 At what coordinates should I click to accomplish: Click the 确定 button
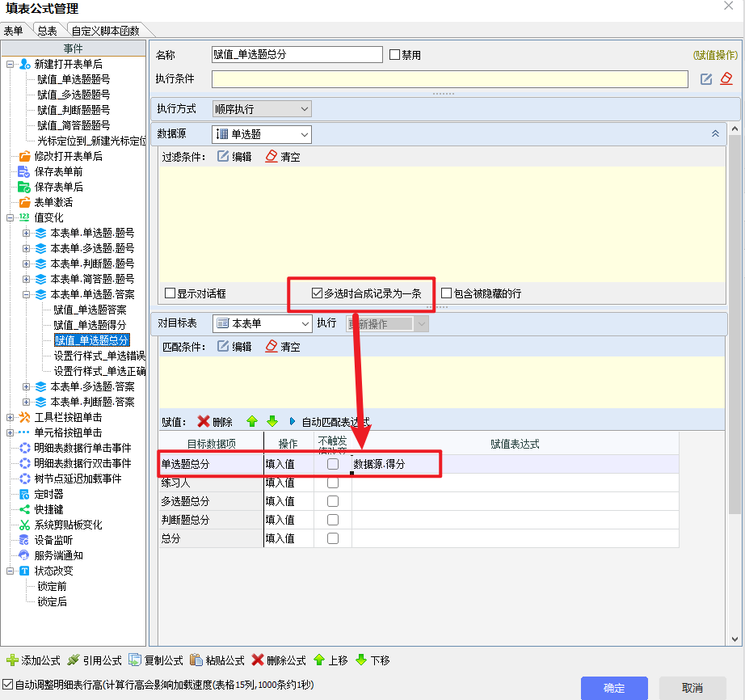click(614, 688)
